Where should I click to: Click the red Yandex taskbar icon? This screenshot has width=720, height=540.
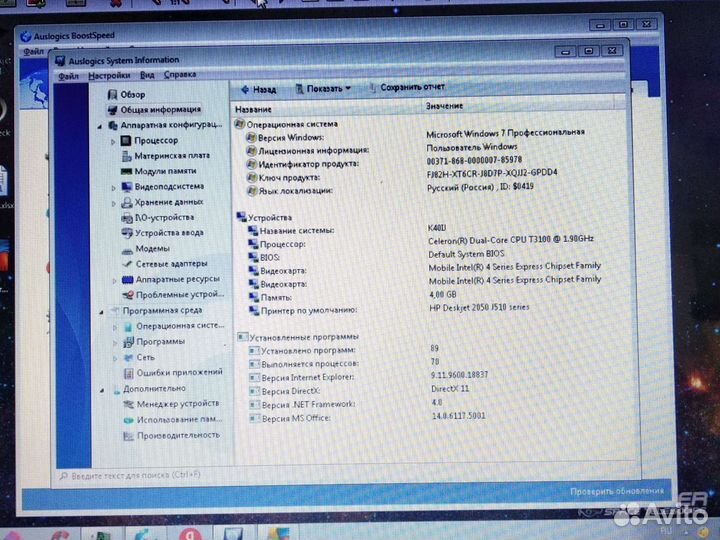191,534
